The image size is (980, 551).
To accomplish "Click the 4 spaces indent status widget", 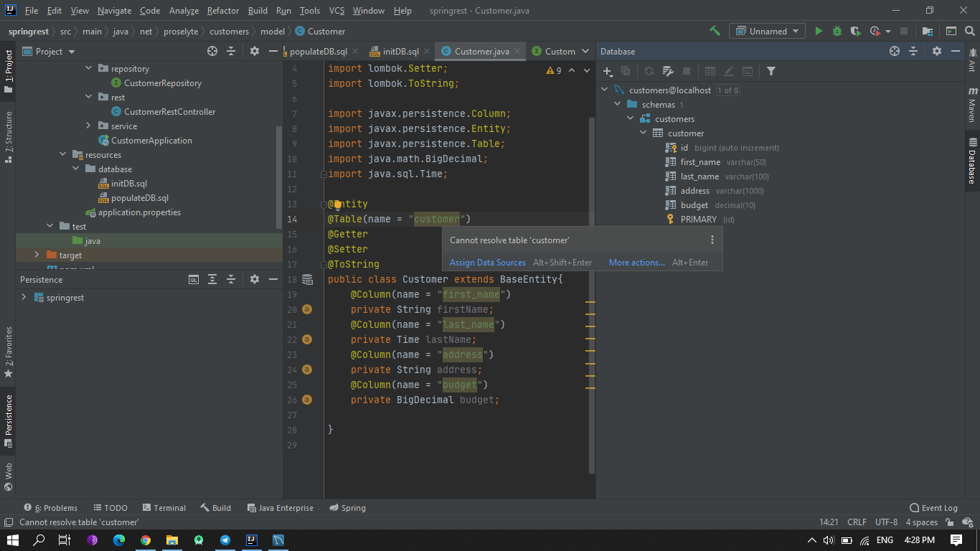I will pos(922,522).
